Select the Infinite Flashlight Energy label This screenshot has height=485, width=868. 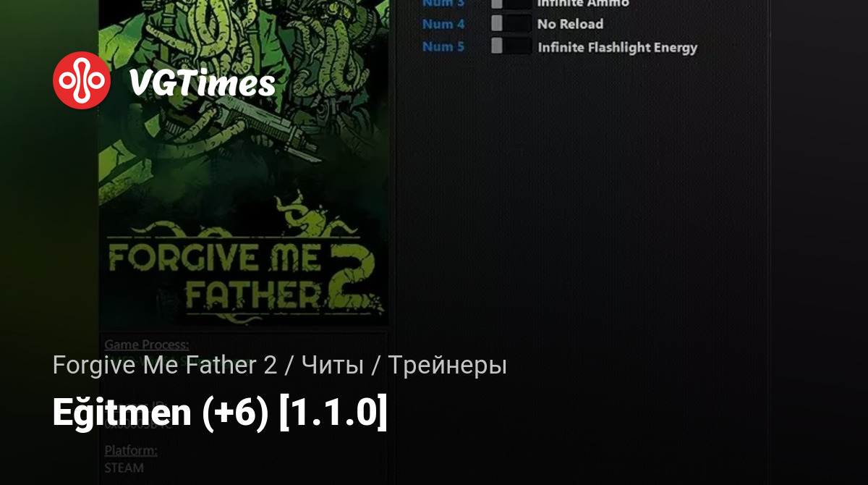617,47
